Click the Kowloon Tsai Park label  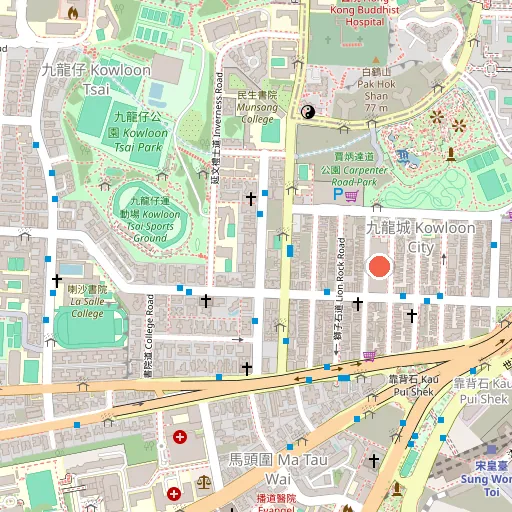pos(138,132)
